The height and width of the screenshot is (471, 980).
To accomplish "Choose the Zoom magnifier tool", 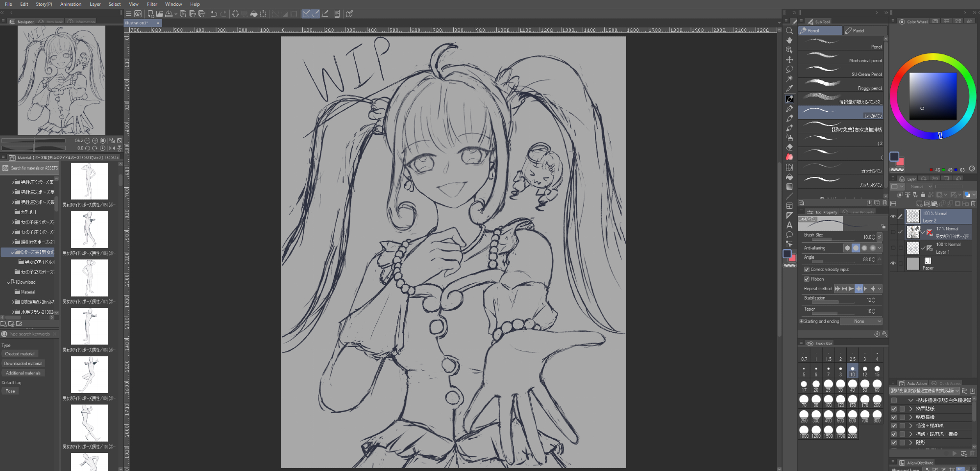I will point(789,31).
